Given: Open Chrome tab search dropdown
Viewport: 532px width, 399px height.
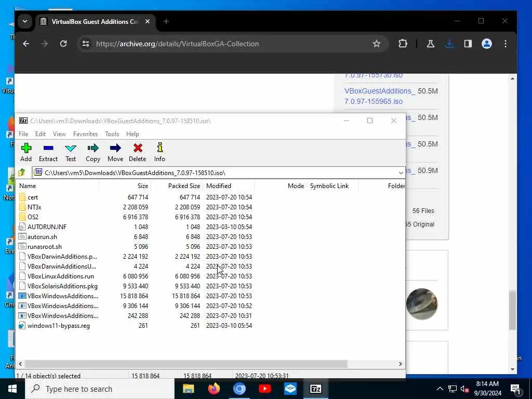Looking at the screenshot, I should pyautogui.click(x=25, y=21).
